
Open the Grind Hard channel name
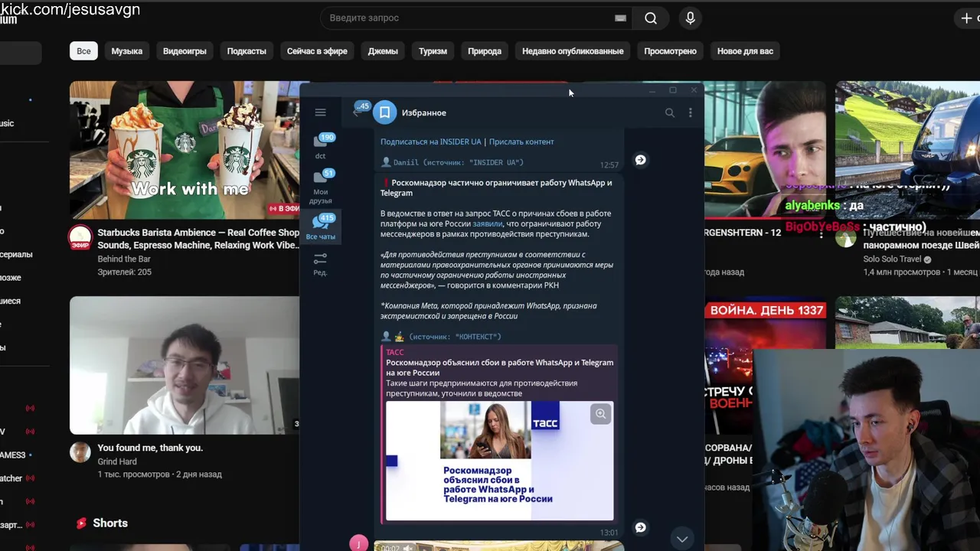coord(117,461)
